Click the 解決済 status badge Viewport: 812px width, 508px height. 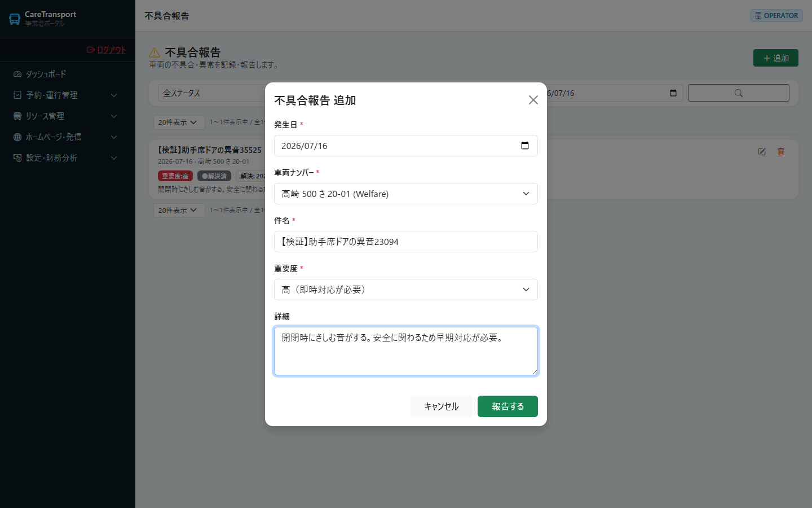[x=214, y=176]
